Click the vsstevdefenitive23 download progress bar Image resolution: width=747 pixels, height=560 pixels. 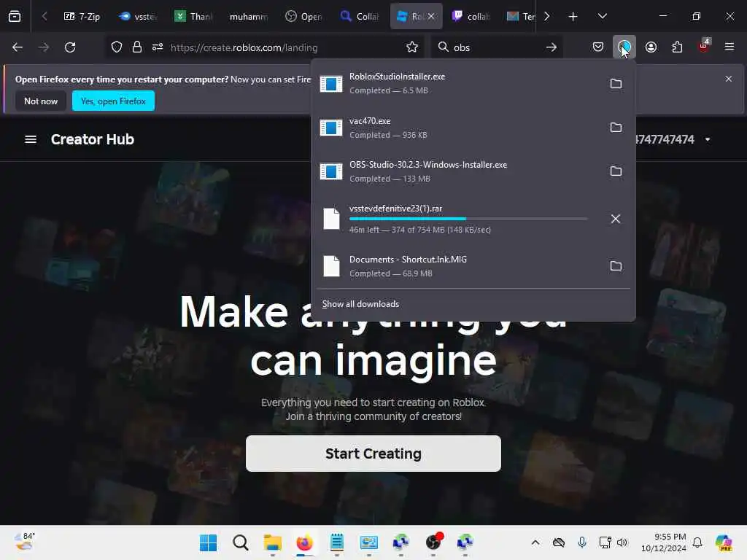click(x=468, y=219)
